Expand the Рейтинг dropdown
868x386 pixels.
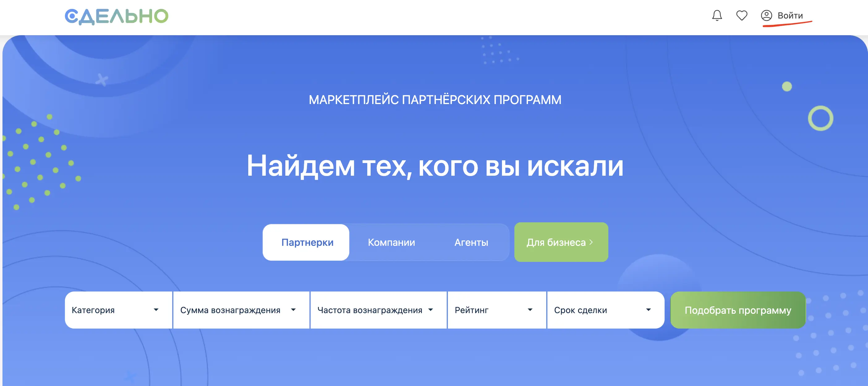click(492, 310)
